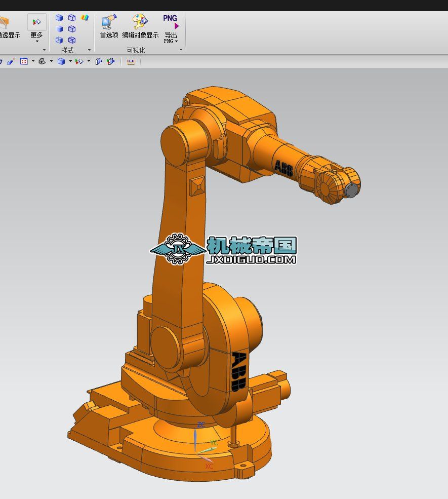Expand the 可视化 group options arrow
The height and width of the screenshot is (499, 448).
pyautogui.click(x=182, y=50)
